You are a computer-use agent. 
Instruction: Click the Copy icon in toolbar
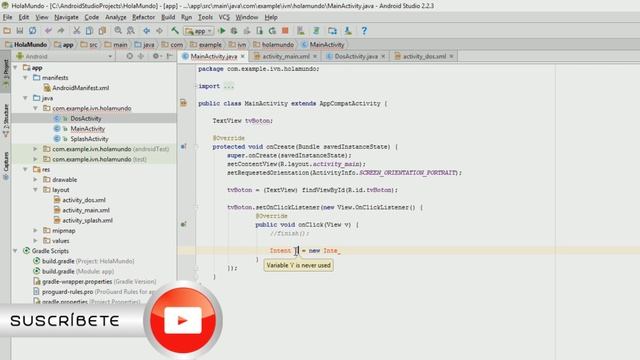point(89,31)
